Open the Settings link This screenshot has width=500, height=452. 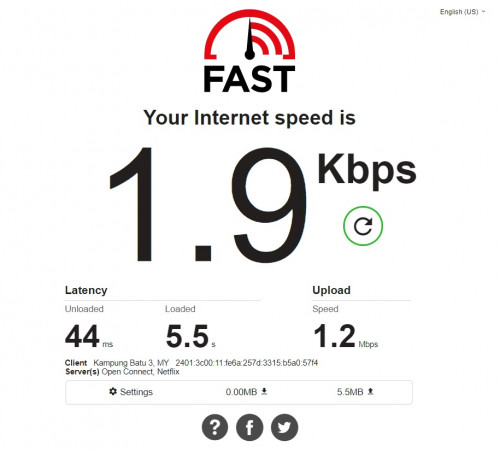pos(136,392)
